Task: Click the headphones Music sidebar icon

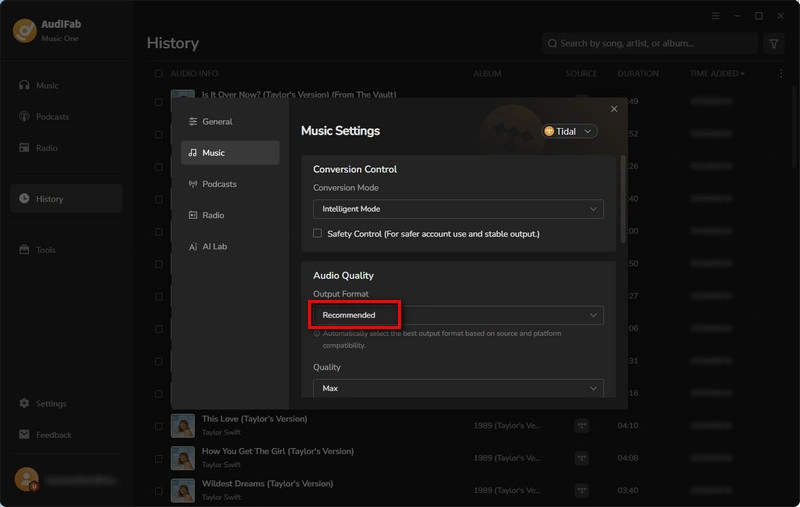Action: pyautogui.click(x=24, y=85)
